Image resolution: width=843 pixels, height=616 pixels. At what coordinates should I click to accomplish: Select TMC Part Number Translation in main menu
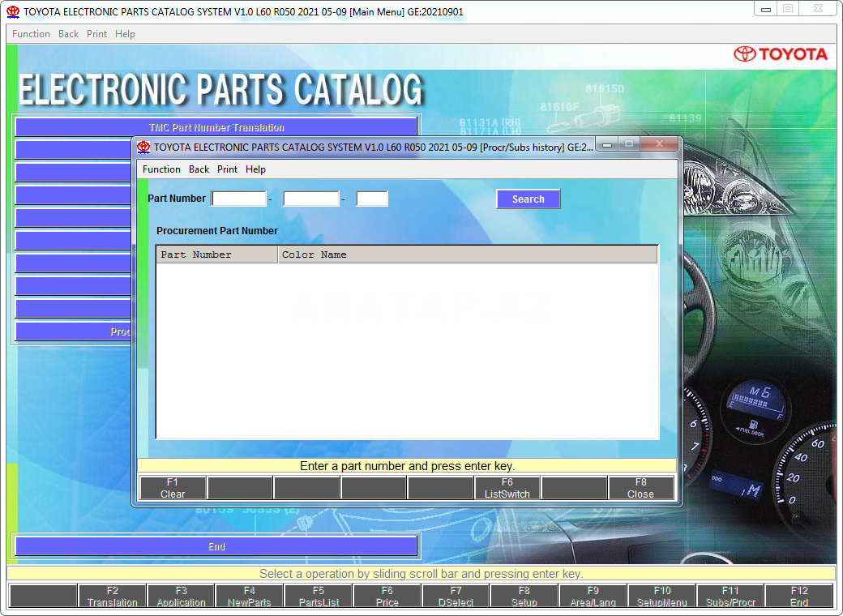(x=216, y=127)
